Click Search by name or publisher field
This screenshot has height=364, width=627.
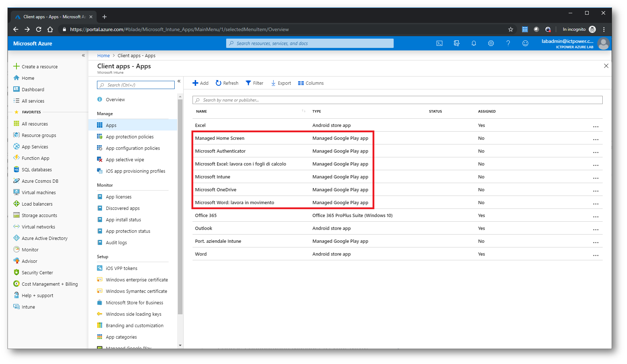397,100
